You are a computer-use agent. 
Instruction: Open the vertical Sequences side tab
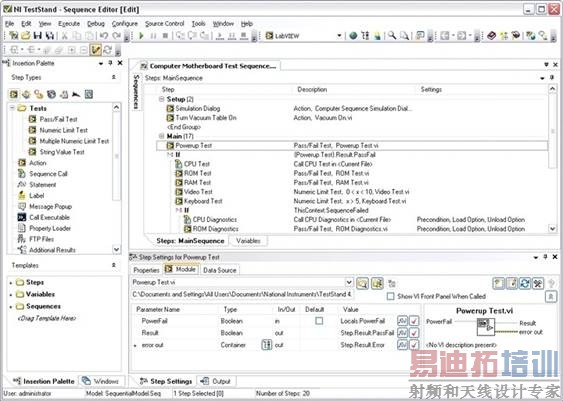[136, 92]
